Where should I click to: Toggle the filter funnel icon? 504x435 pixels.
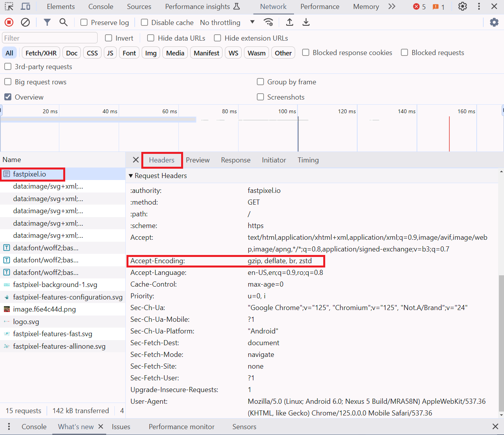47,22
